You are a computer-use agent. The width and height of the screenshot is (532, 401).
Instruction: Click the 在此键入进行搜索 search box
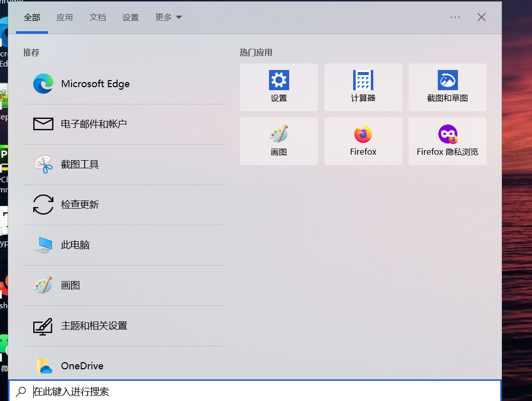(252, 391)
